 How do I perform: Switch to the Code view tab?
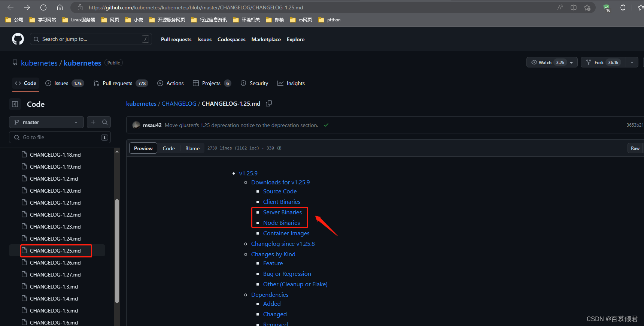(x=169, y=148)
